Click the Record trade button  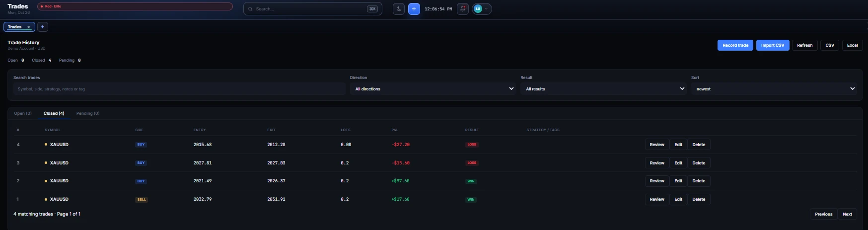[x=735, y=45]
